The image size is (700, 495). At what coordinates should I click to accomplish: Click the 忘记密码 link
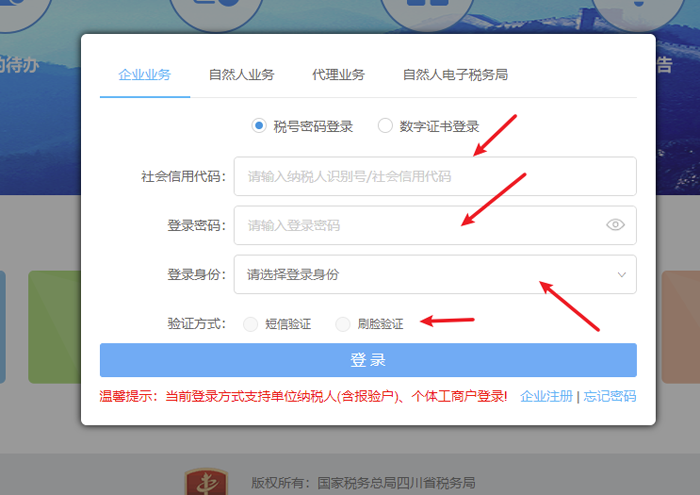(x=609, y=396)
